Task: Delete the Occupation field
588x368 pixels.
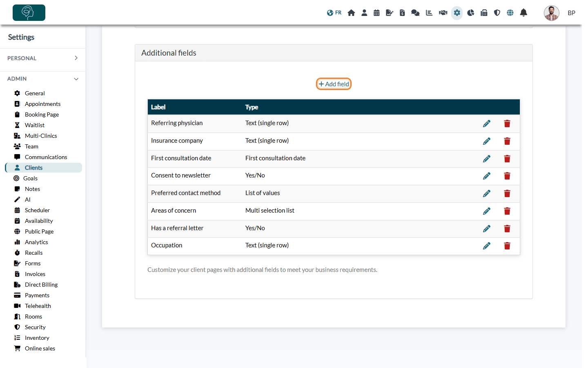Action: point(507,246)
